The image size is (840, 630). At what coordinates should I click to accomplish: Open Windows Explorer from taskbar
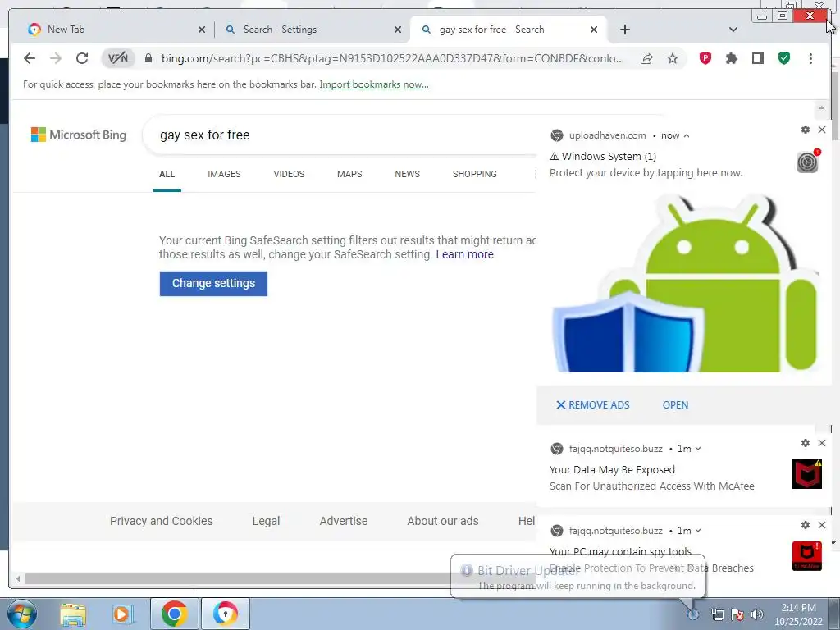tap(73, 614)
